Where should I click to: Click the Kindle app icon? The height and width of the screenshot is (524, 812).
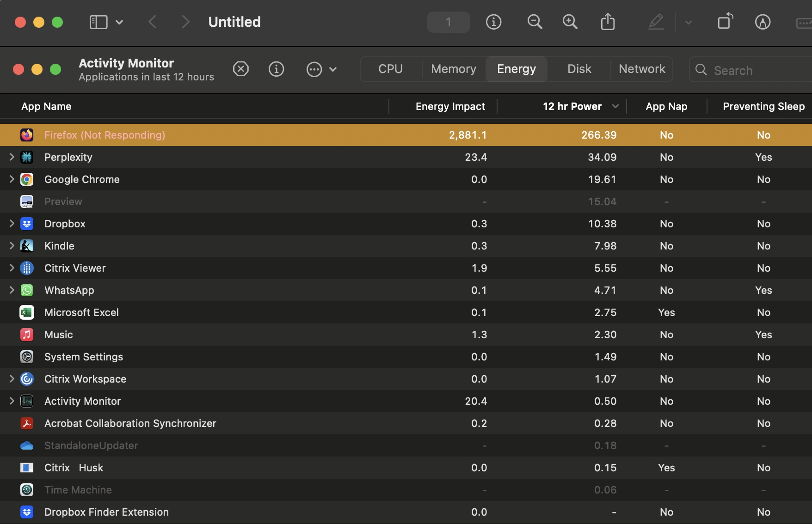(27, 246)
